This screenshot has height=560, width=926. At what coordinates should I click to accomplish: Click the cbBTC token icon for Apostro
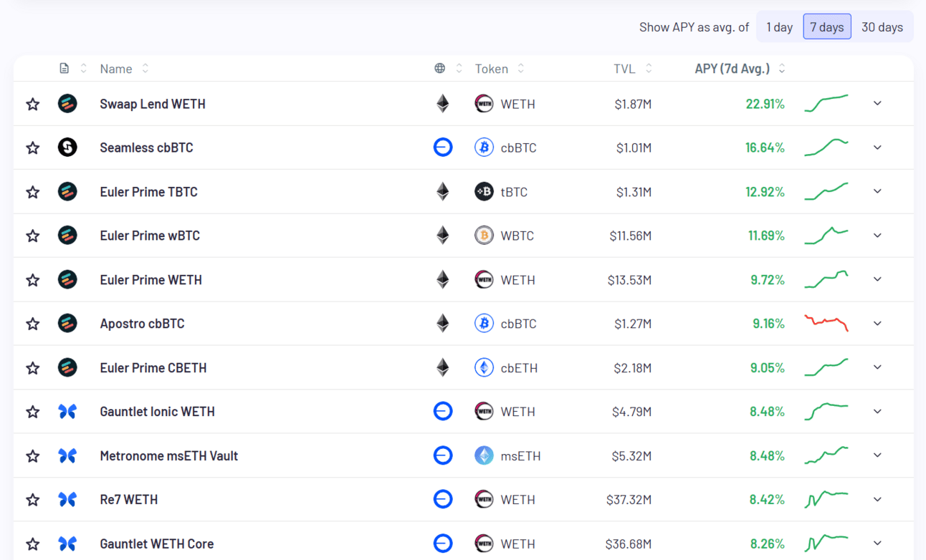click(484, 324)
